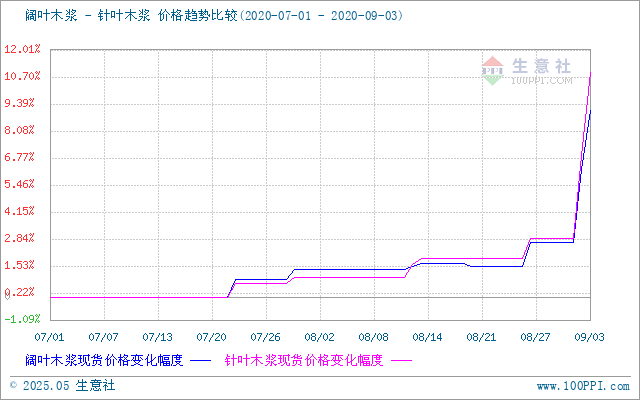Click the 09/03 date label
Screen dimensions: 640x400
pyautogui.click(x=589, y=337)
